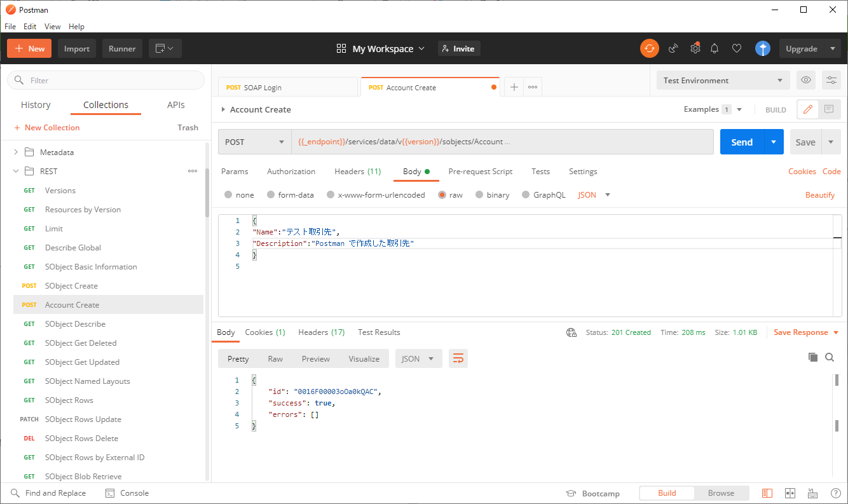Open the Bootcamp in status bar

[592, 493]
